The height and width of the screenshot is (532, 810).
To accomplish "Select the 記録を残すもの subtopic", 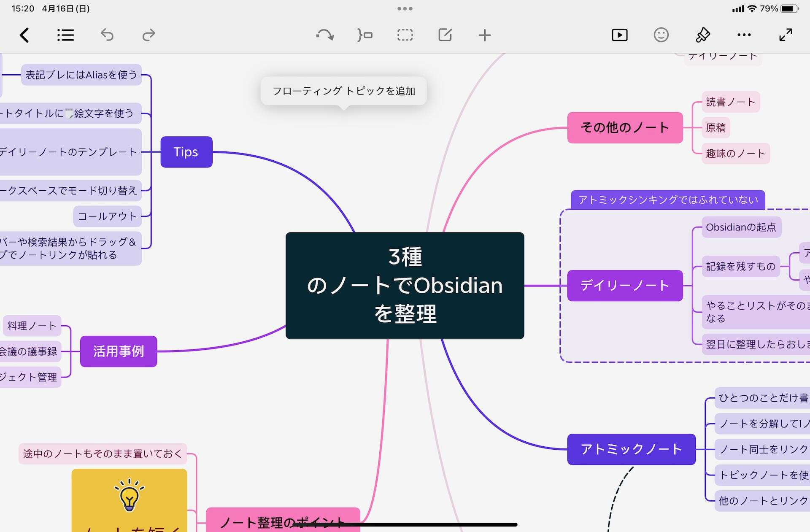I will coord(741,266).
